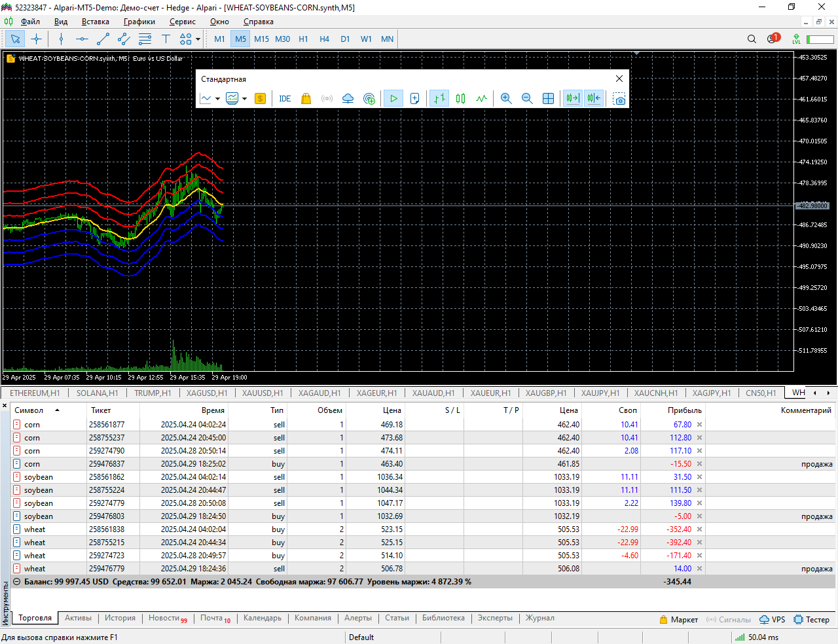Expand the indicators list dropdown arrow
838x644 pixels.
(x=245, y=99)
